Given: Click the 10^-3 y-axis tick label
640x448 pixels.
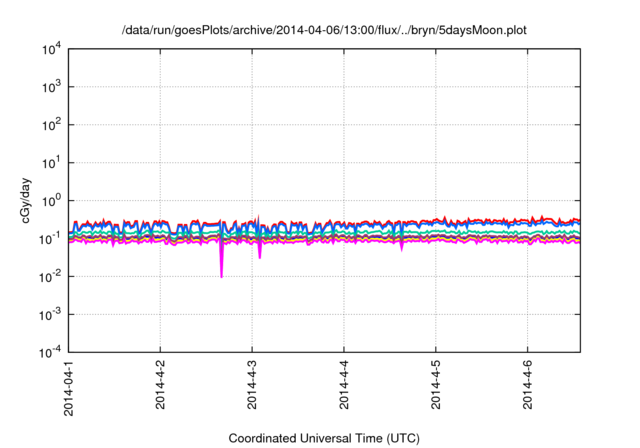Looking at the screenshot, I should point(50,315).
